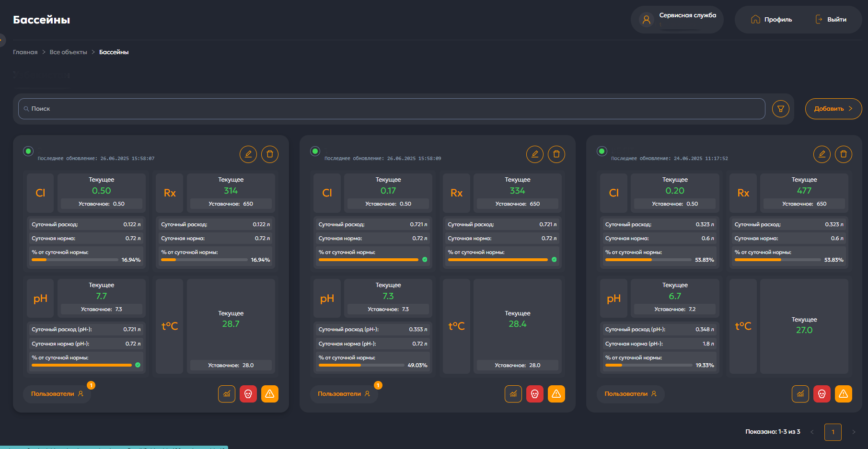This screenshot has height=449, width=868.
Task: Expand the left sidebar arrow handle
Action: pyautogui.click(x=2, y=40)
